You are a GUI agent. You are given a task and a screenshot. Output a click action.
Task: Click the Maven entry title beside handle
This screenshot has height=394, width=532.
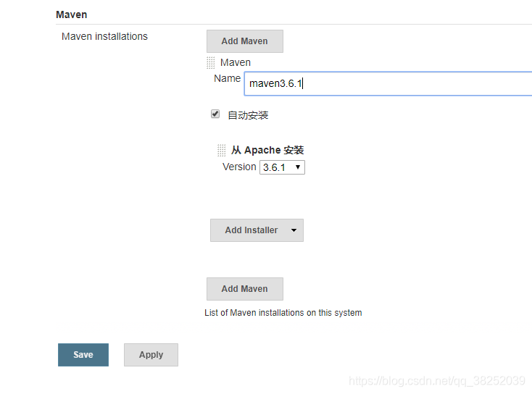tap(236, 62)
